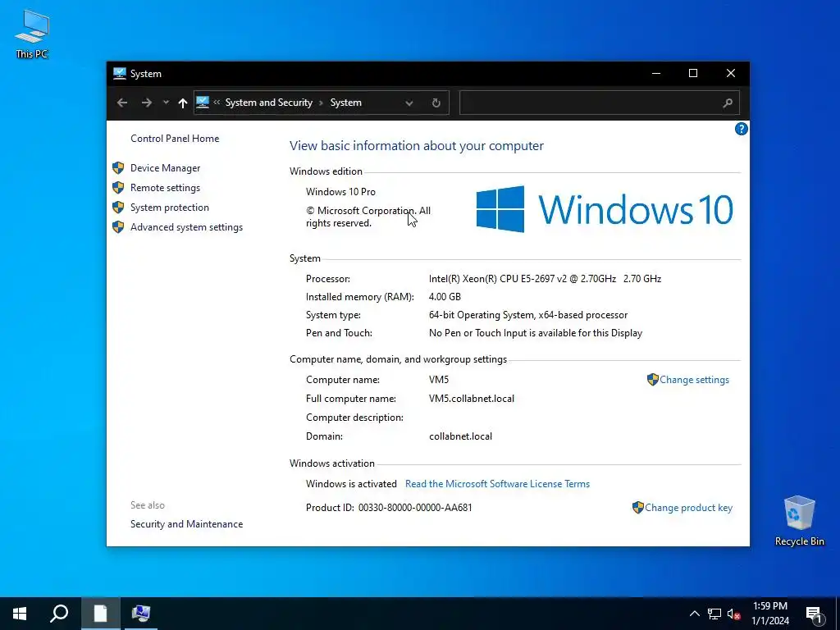
Task: Click the RAM value '4.00 GB'
Action: pyautogui.click(x=445, y=297)
